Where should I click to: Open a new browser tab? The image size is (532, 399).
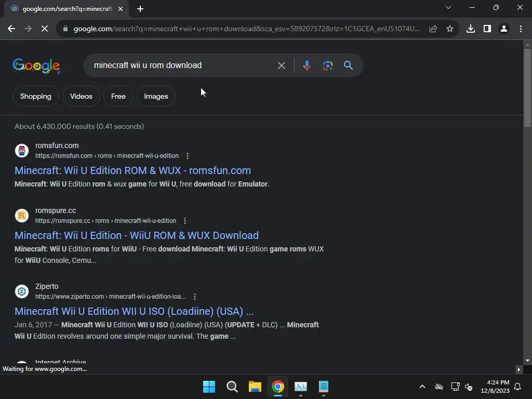[140, 9]
